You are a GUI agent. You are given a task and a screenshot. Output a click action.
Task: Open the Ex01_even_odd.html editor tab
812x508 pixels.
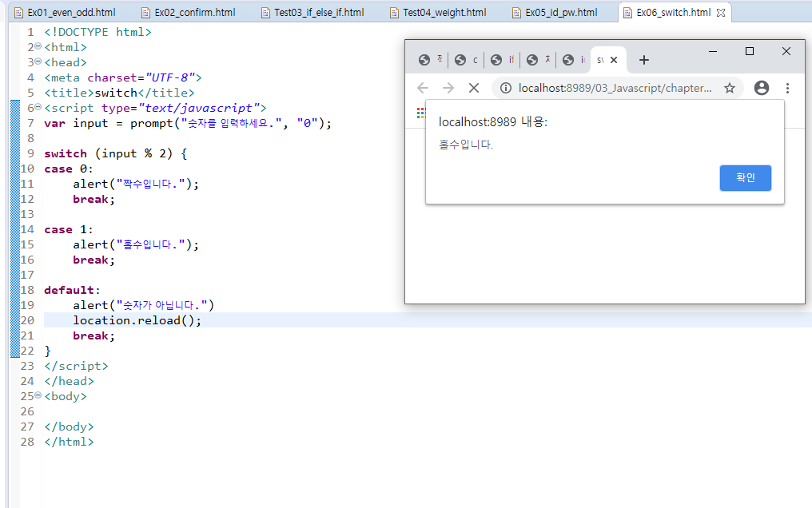click(65, 13)
